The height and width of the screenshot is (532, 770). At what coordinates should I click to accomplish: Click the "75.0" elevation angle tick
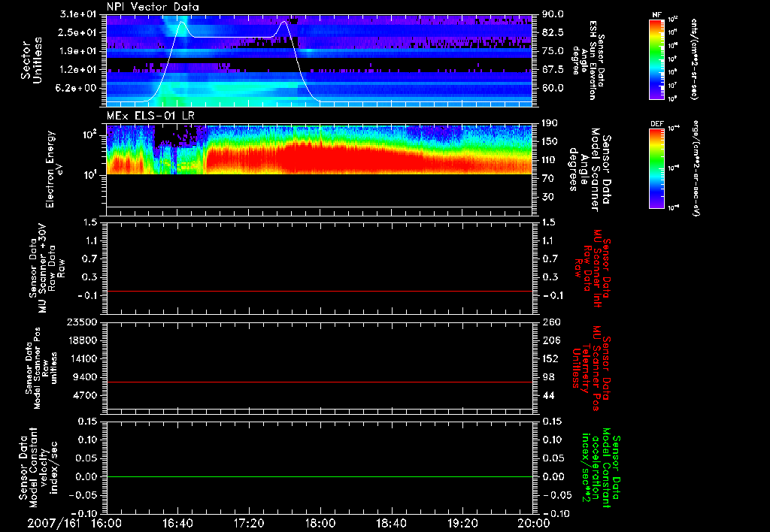point(553,51)
